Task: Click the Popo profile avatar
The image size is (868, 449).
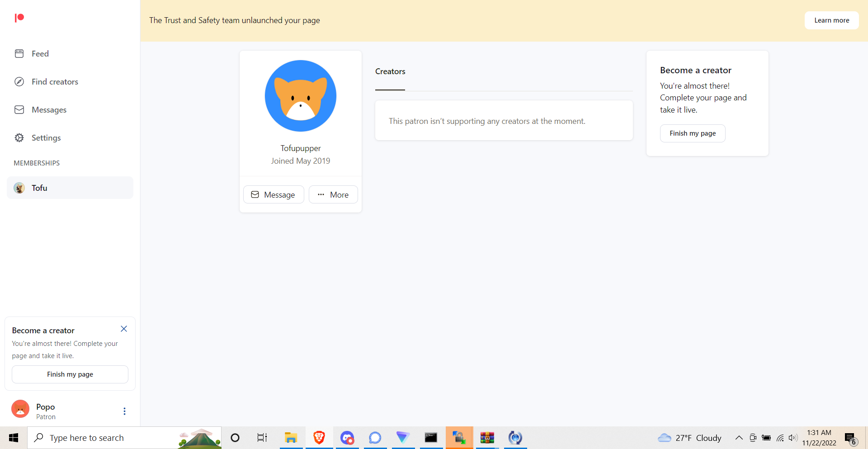Action: tap(20, 409)
